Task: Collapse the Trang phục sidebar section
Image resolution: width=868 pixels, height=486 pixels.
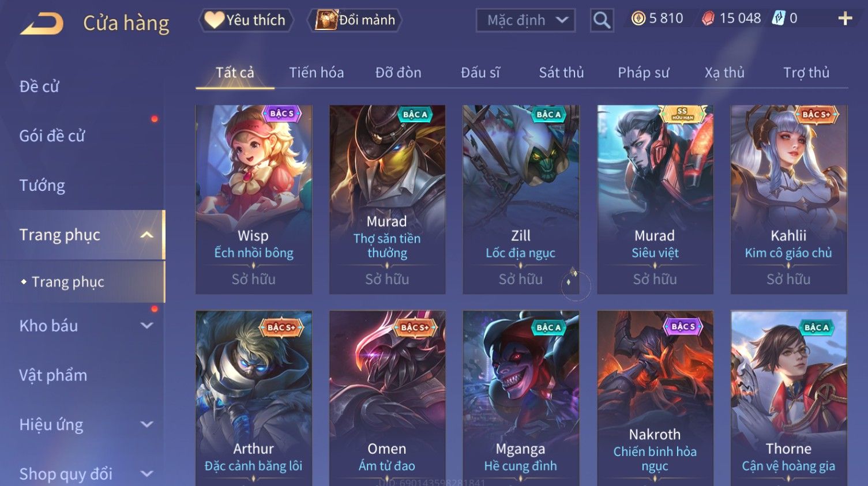Action: 147,235
